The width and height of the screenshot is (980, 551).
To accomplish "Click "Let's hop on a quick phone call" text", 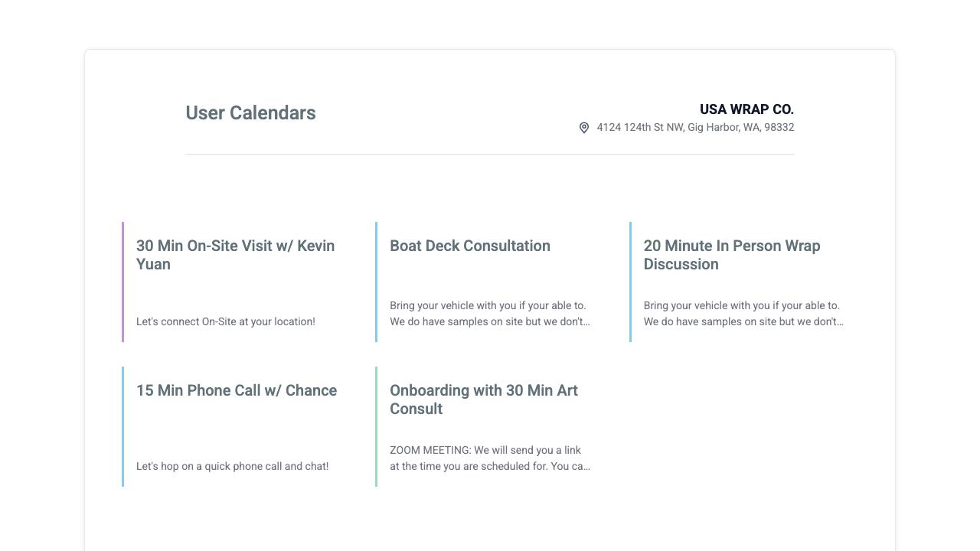I will pyautogui.click(x=232, y=466).
